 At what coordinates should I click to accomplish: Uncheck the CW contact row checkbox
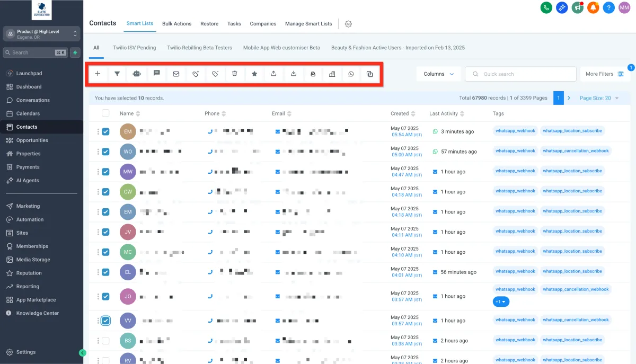(x=105, y=192)
